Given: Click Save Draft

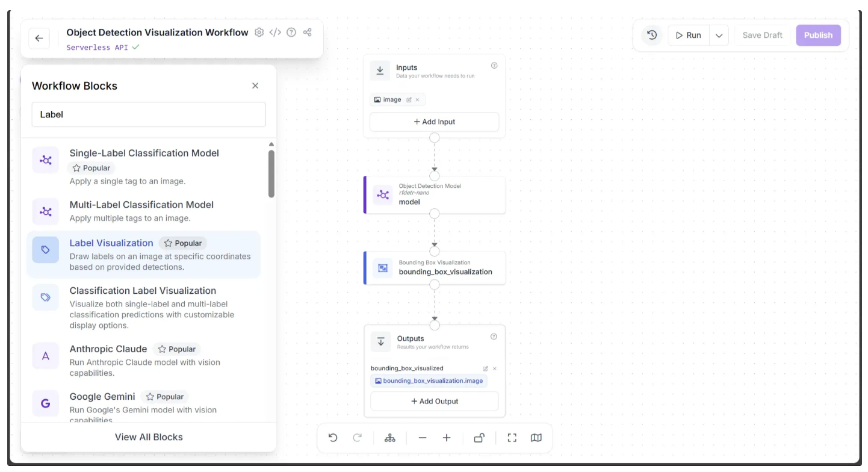Looking at the screenshot, I should (762, 35).
